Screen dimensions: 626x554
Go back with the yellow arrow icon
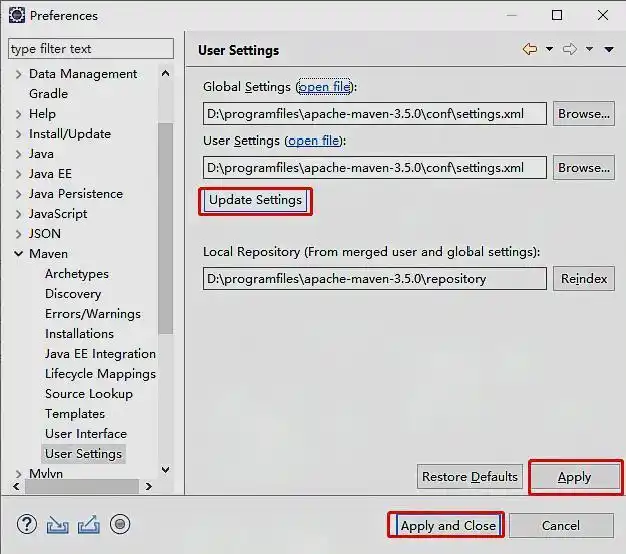[530, 49]
